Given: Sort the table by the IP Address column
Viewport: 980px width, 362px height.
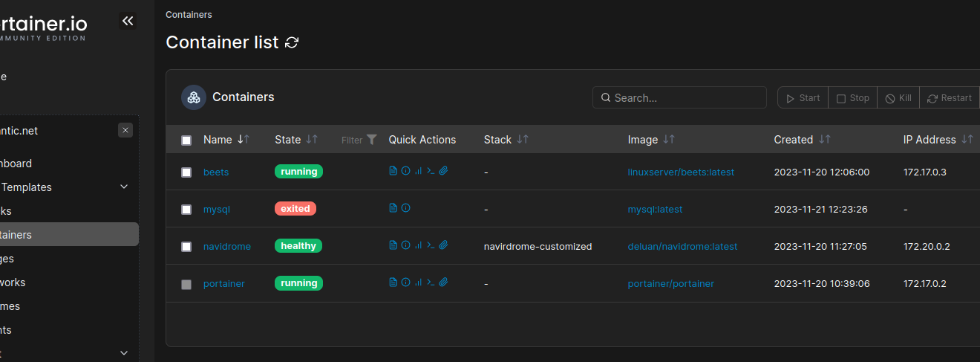Looking at the screenshot, I should click(938, 140).
